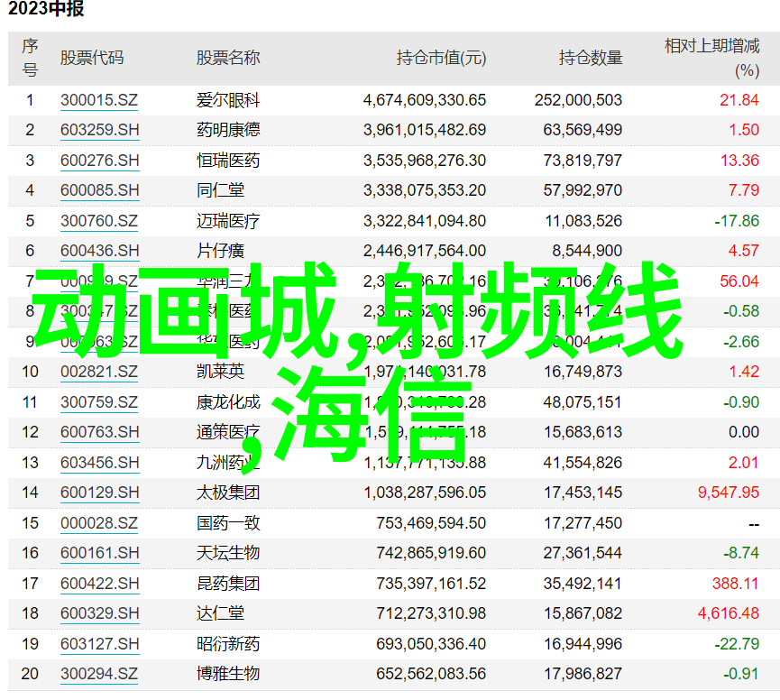The height and width of the screenshot is (700, 780).
Task: Select stock name 凯莱英
Action: (x=220, y=372)
